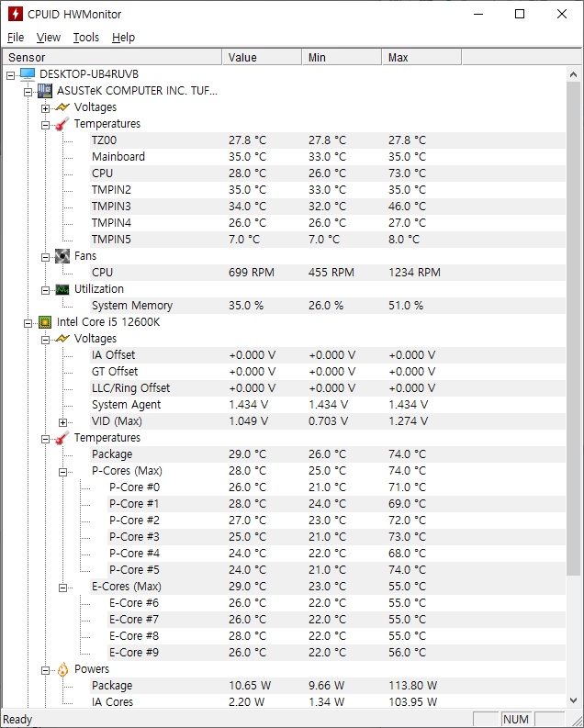Click the 699 RPM fan value
Viewport: 584px width, 728px height.
pyautogui.click(x=252, y=273)
